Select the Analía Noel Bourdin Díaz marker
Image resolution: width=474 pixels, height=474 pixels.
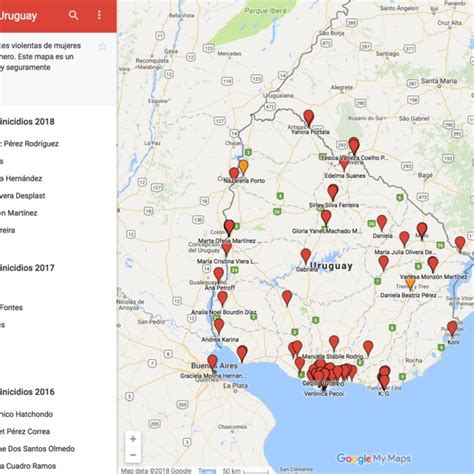(x=223, y=299)
